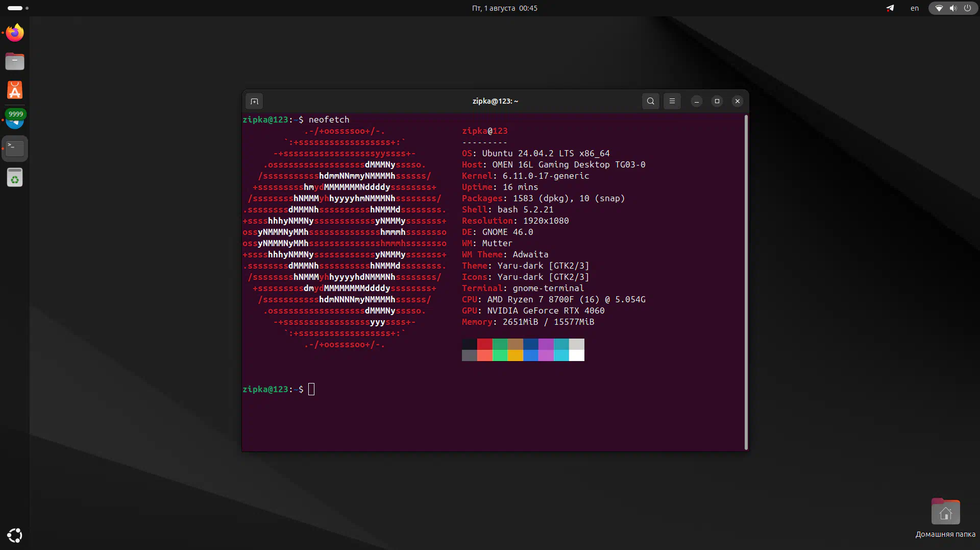Click the Kernel 6.11.0-17-generic text

[x=526, y=176]
